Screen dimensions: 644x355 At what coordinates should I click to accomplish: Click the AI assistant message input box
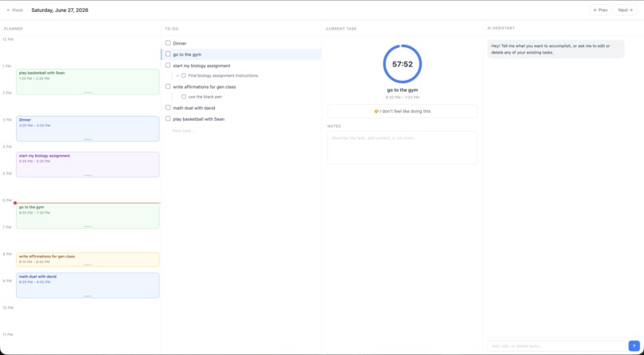click(557, 346)
